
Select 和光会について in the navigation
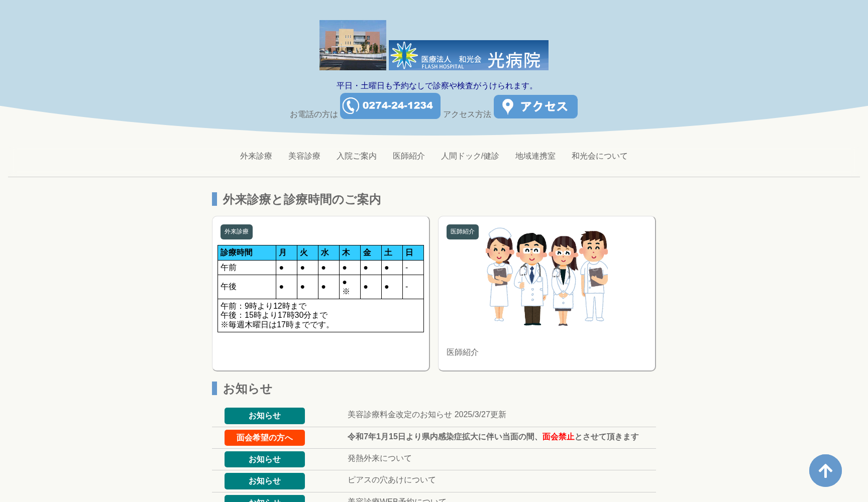click(599, 156)
